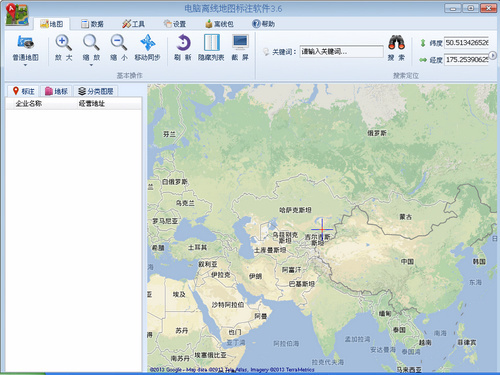Image resolution: width=500 pixels, height=375 pixels.
Task: Click the app logo in title bar
Action: click(17, 14)
